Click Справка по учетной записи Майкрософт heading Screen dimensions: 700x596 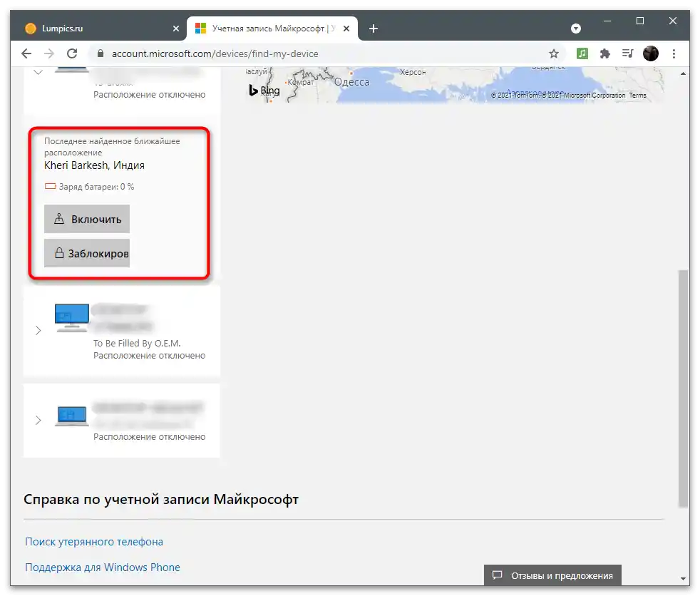[161, 499]
